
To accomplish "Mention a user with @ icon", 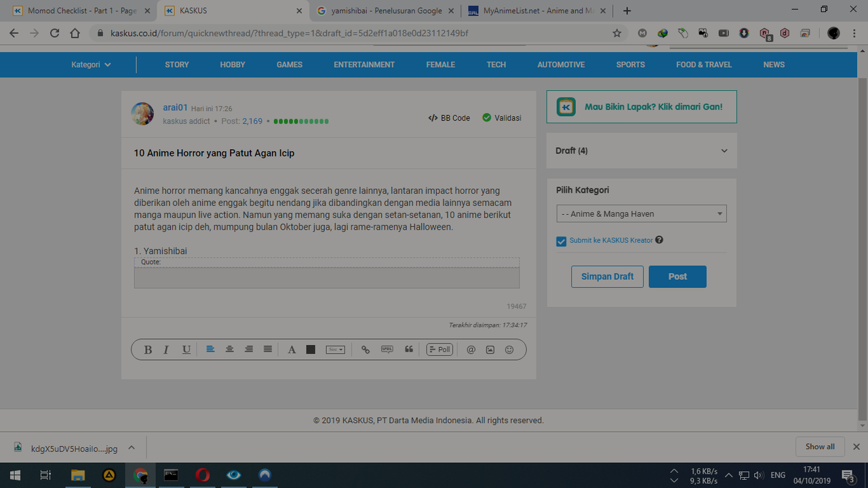I will click(x=471, y=350).
